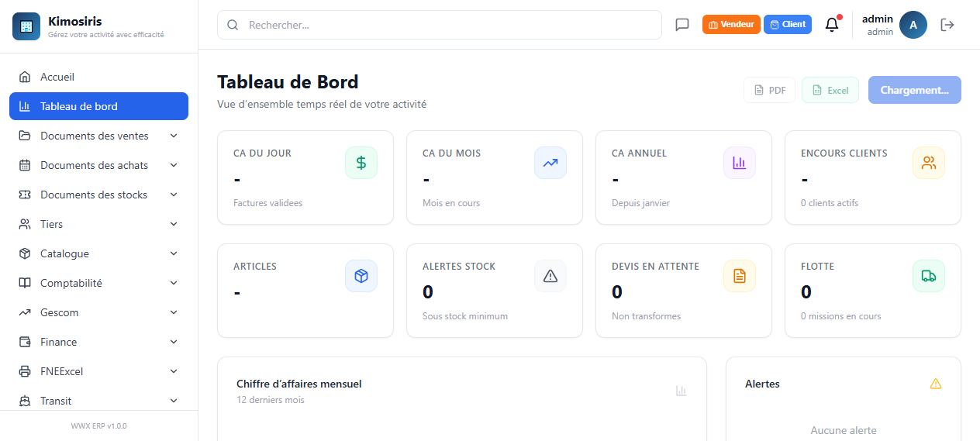Click the dollar icon in CA du jour card
The width and height of the screenshot is (980, 441).
(x=361, y=163)
